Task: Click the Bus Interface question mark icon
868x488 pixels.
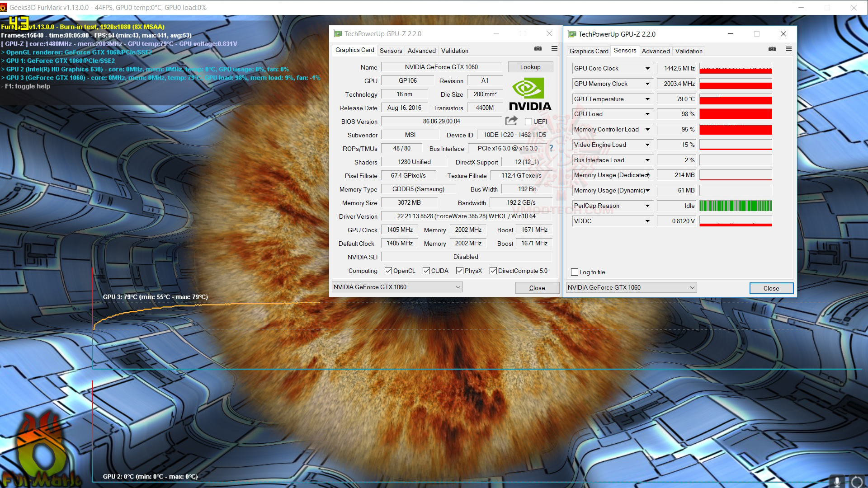Action: click(551, 148)
